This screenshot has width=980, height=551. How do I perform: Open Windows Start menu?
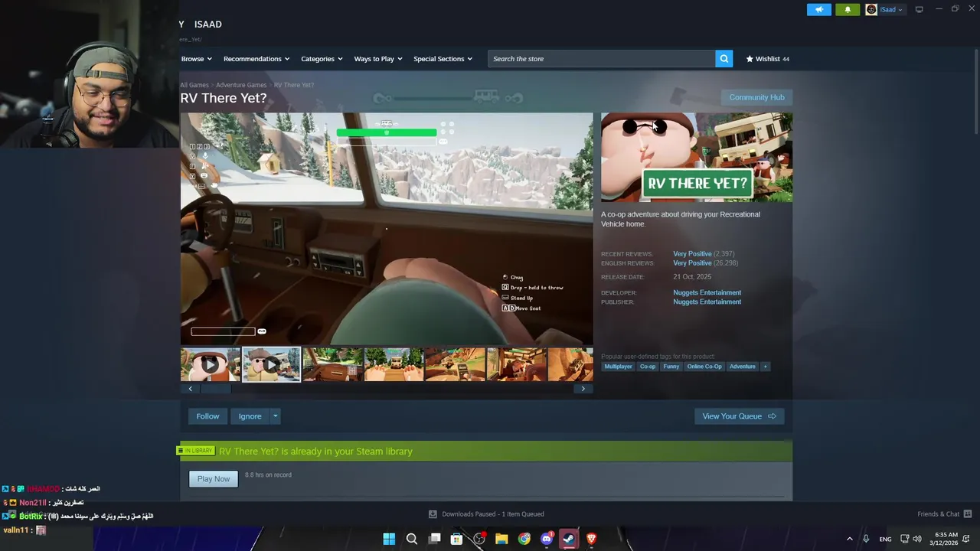(x=389, y=539)
